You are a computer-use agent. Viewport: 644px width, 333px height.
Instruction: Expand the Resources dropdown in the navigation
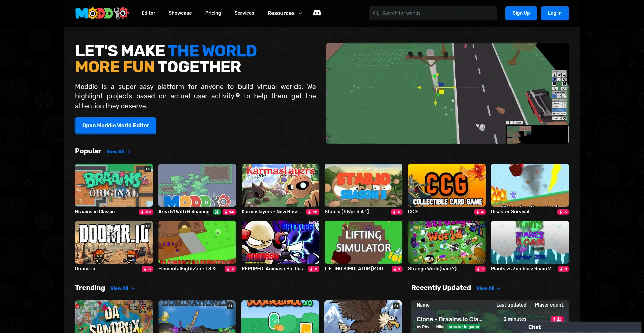pos(284,13)
